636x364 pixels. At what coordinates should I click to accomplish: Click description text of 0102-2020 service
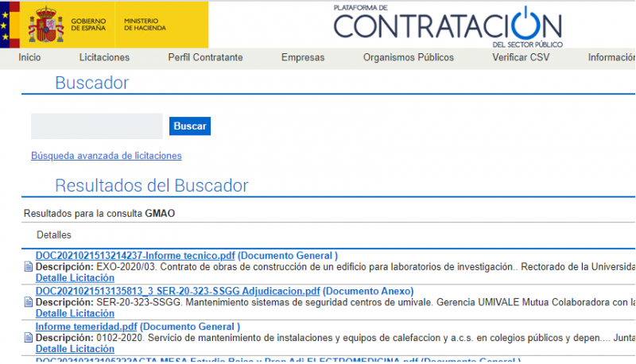[x=335, y=338]
